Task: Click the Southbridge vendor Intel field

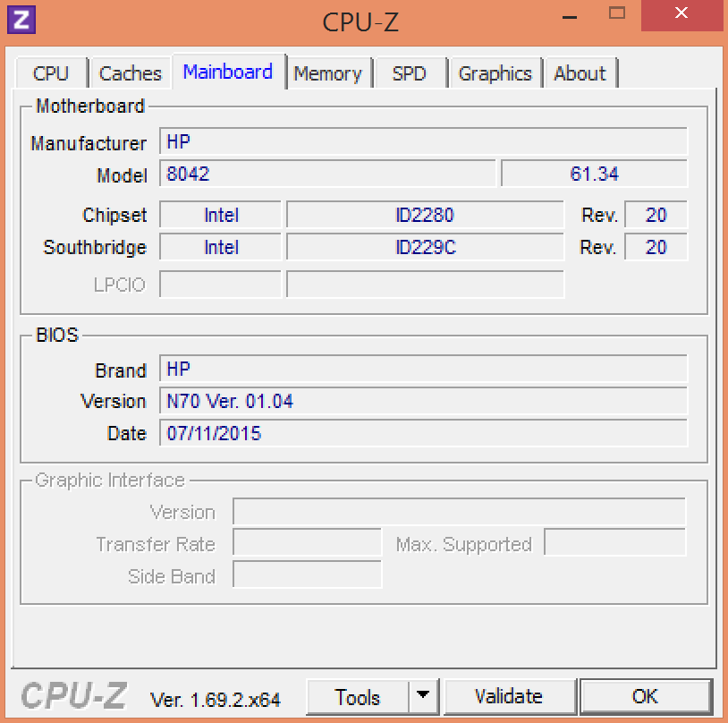Action: 221,247
